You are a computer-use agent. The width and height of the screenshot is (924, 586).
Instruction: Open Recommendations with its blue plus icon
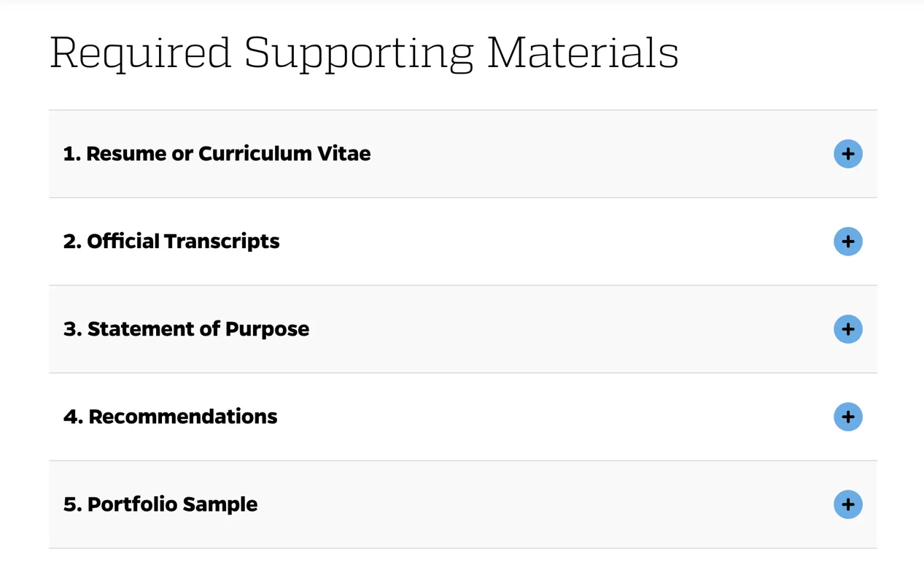pyautogui.click(x=847, y=417)
